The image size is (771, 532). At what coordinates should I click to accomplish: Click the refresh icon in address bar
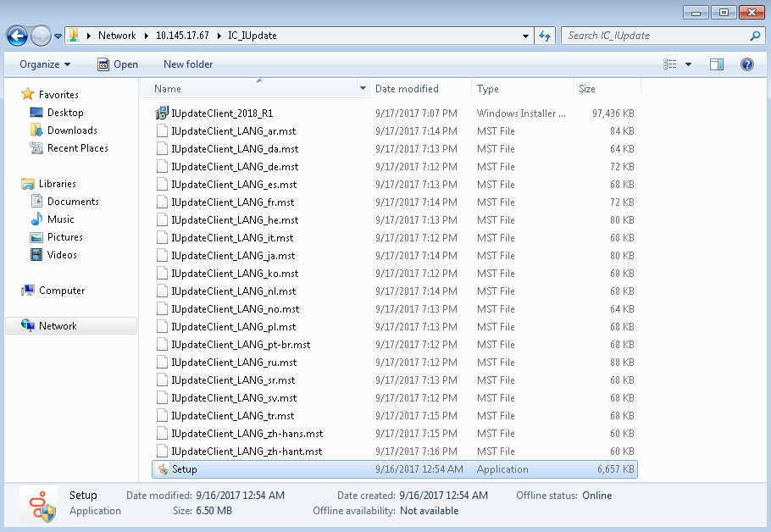point(545,36)
